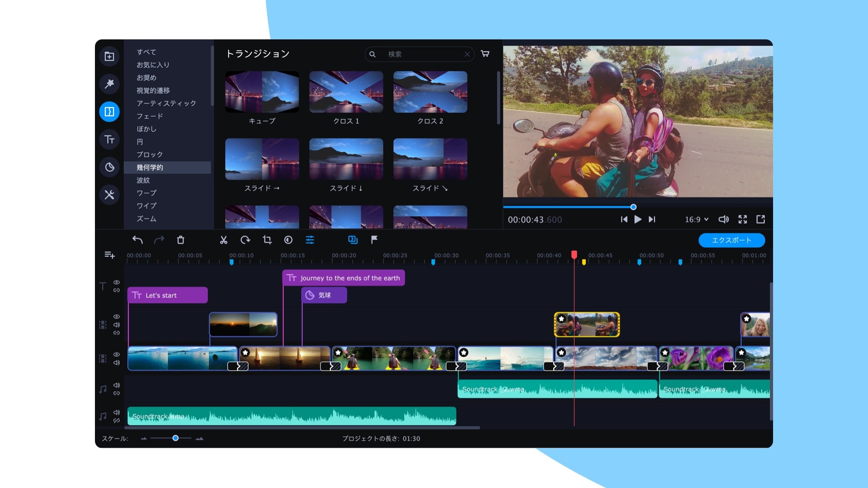This screenshot has width=868, height=488.
Task: Add a marker with flag icon
Action: [x=374, y=240]
